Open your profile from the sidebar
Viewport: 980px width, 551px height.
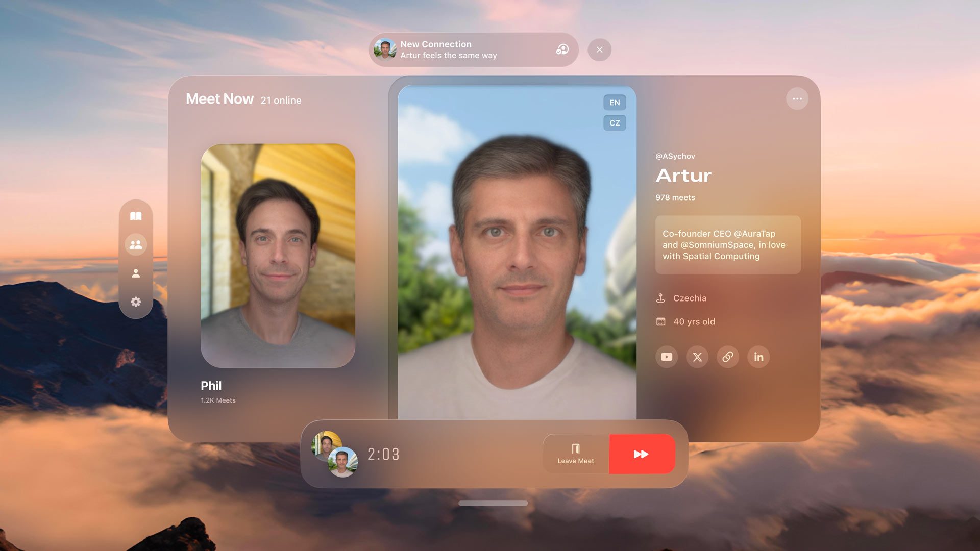click(x=136, y=273)
